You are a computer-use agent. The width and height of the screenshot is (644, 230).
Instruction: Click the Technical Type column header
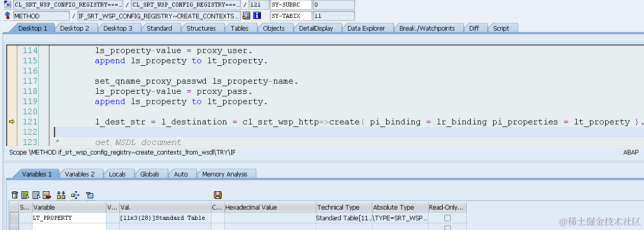(344, 207)
